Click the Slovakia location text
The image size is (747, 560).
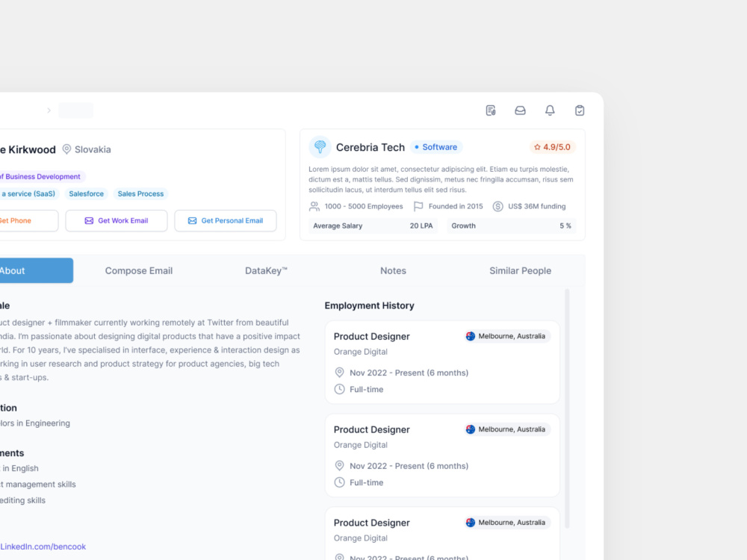(93, 149)
